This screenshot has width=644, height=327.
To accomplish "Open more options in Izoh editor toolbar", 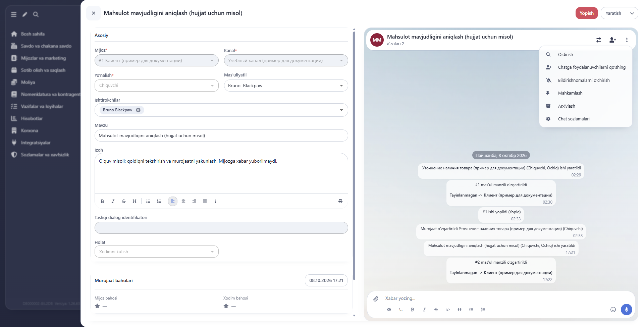I will point(216,201).
